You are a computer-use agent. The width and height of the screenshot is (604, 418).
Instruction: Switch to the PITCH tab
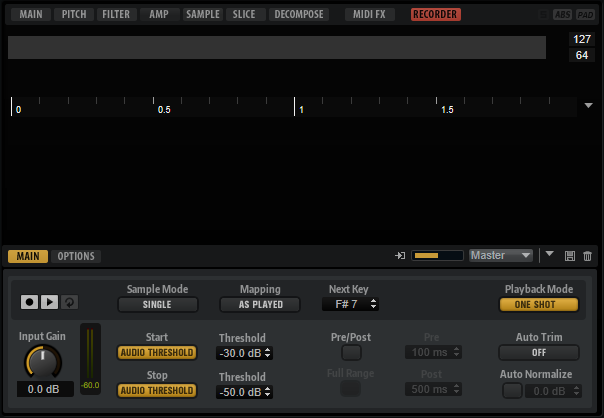click(74, 15)
